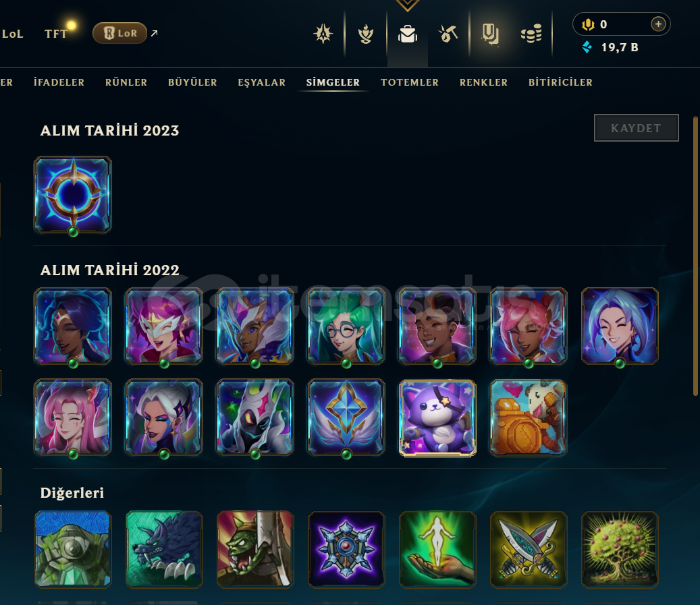Open the BİTİRİCİLER tab

click(560, 82)
